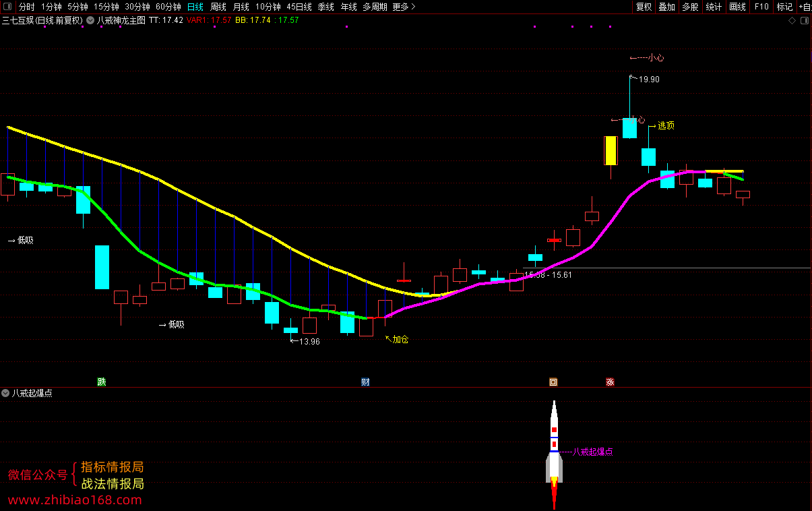Click the red 涨 event marker
Screen dimensions: 812x511
pyautogui.click(x=610, y=382)
